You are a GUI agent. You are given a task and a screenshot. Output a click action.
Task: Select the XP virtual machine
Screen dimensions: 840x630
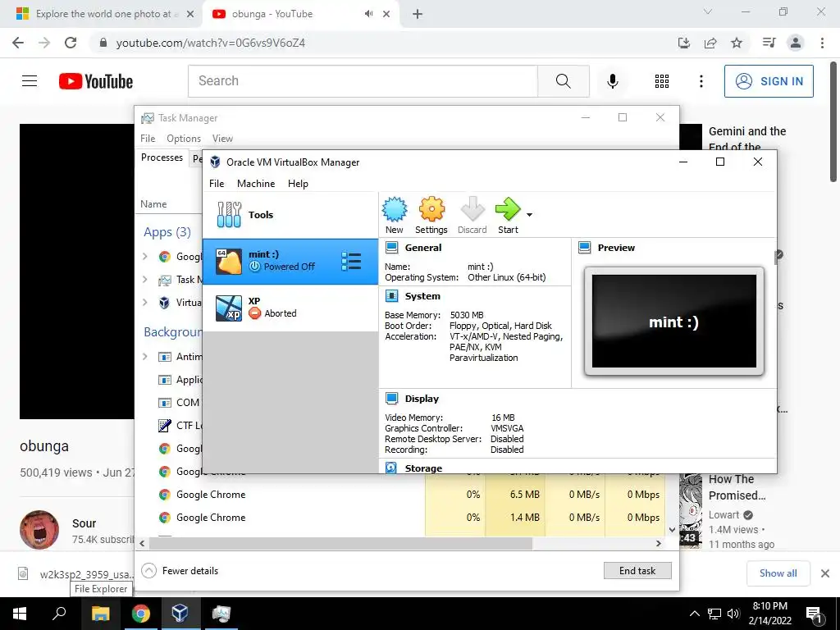point(290,308)
